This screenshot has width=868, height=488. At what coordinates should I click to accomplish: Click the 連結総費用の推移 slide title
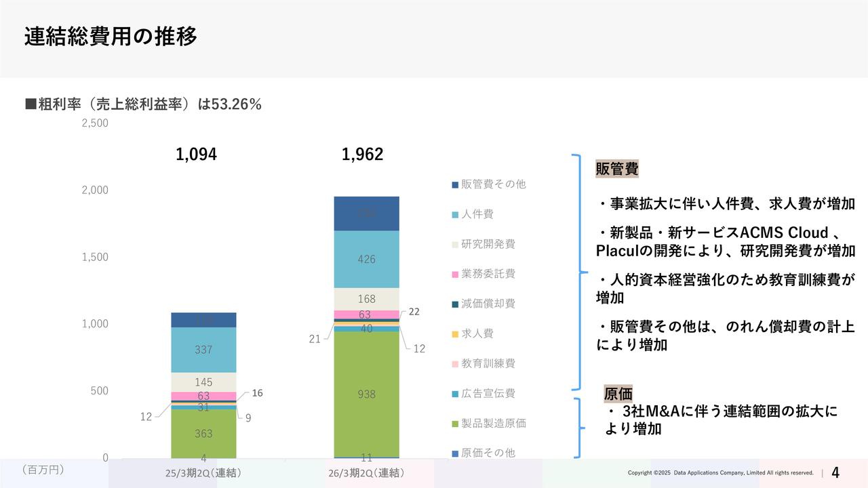coord(111,37)
